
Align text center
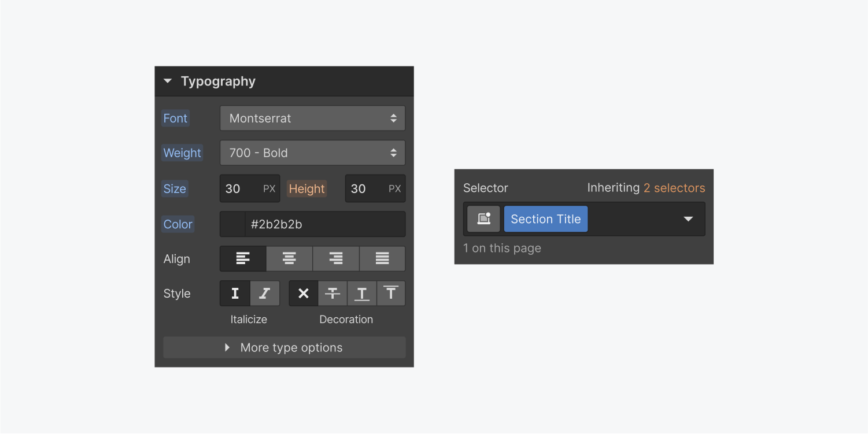pos(289,259)
